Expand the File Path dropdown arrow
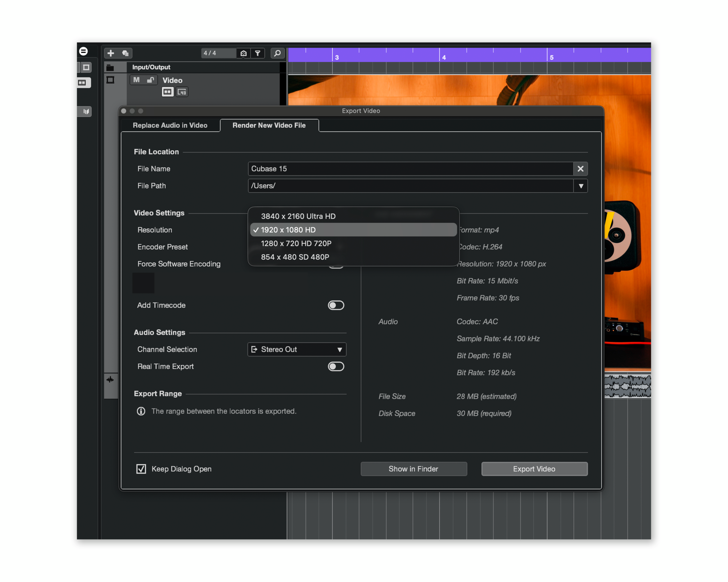 (581, 186)
